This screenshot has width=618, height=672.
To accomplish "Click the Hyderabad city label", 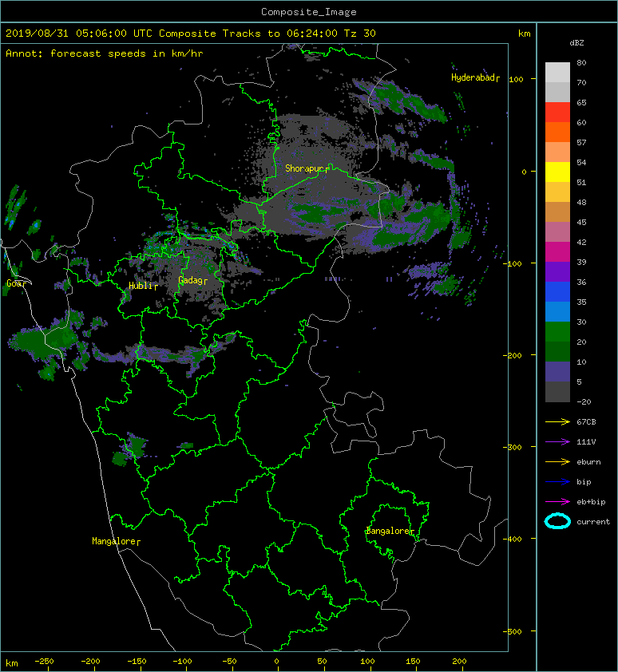I will (475, 77).
